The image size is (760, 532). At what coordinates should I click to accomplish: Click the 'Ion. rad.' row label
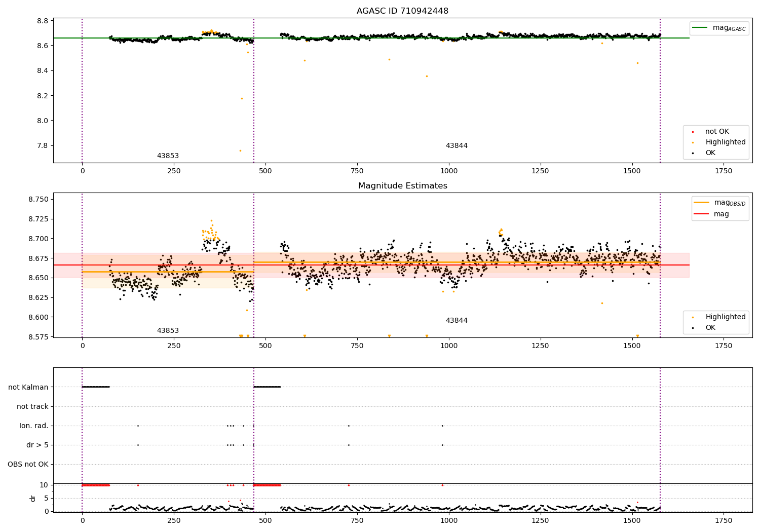(x=34, y=426)
